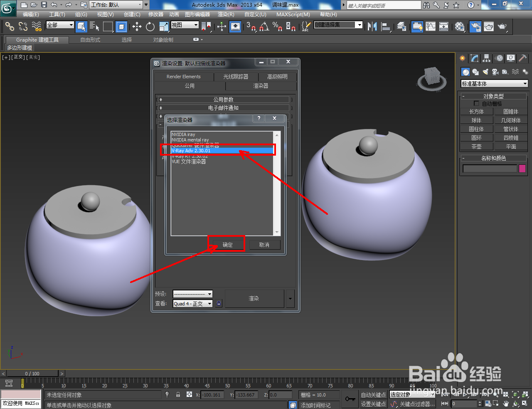Open the Rendered Frame Window icon
Viewport: 532px width, 409px height.
tap(489, 27)
